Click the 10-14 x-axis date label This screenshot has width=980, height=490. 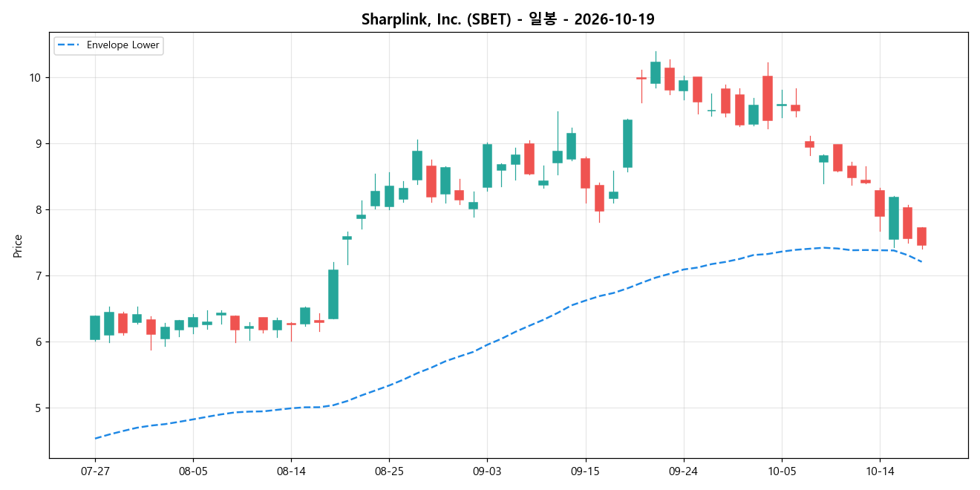[879, 471]
